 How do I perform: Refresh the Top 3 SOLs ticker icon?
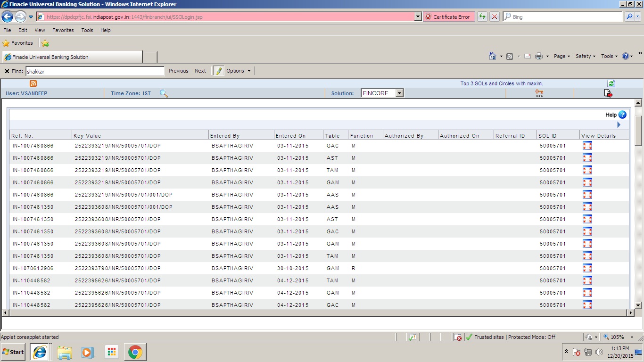coord(611,83)
